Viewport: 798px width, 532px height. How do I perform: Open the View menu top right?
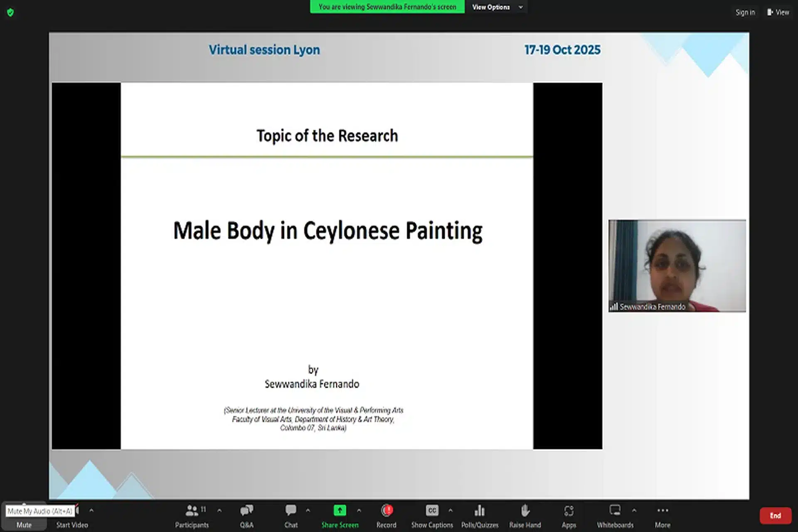pos(778,12)
